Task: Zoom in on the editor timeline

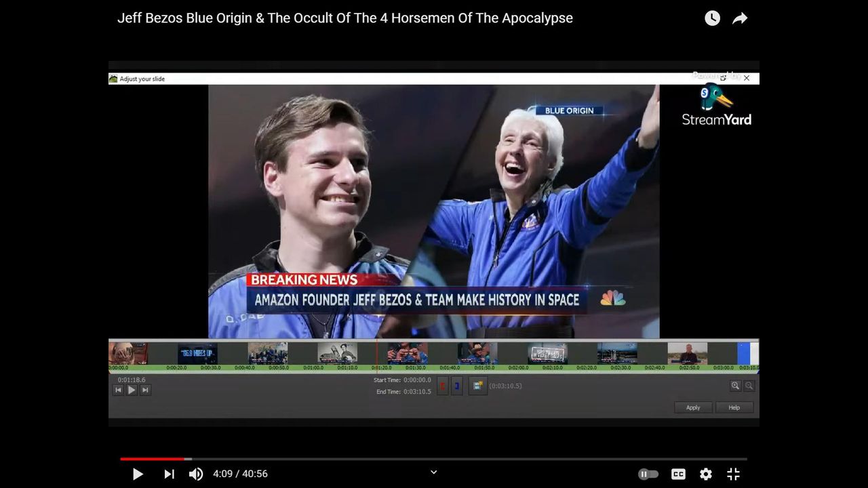Action: [735, 386]
